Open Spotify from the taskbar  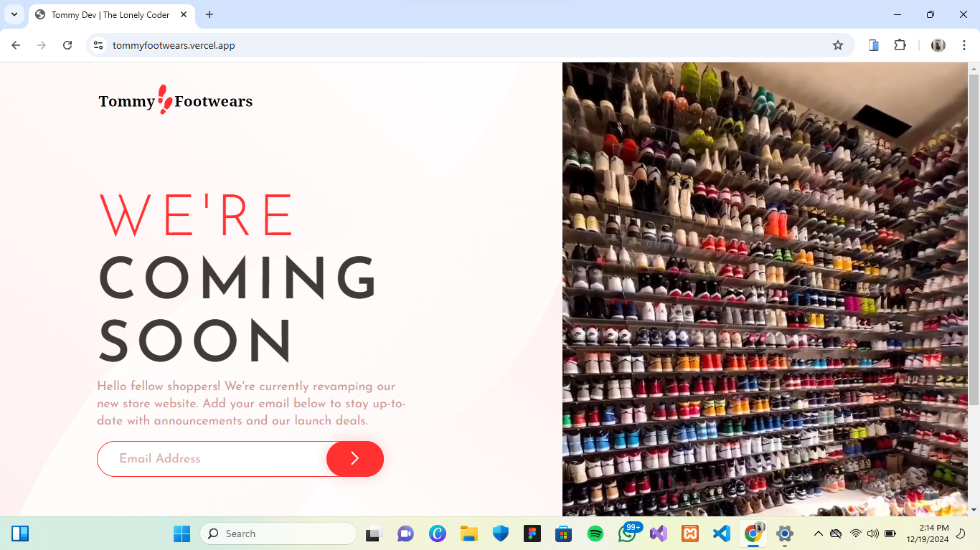pos(595,534)
